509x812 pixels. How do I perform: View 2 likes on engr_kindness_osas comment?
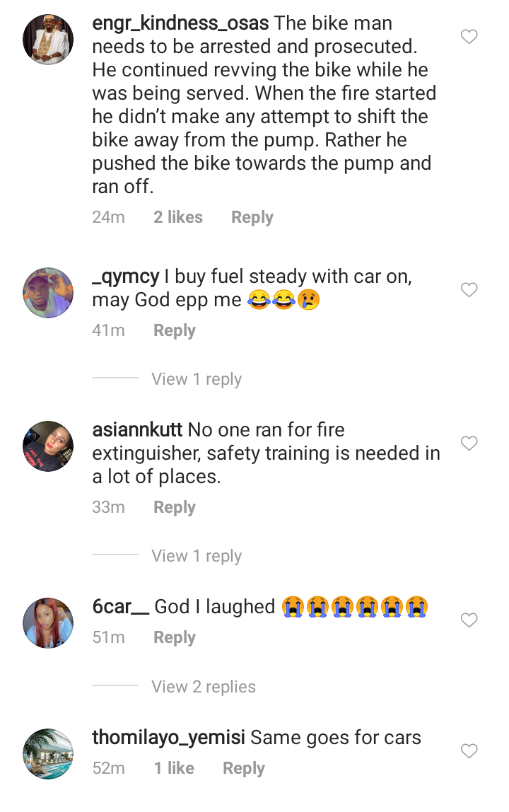[178, 218]
